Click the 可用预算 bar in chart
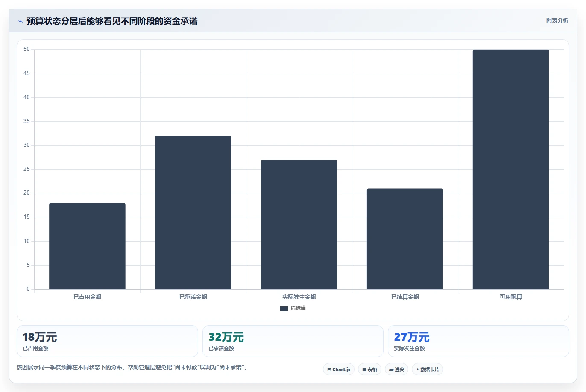This screenshot has height=392, width=586. click(511, 169)
